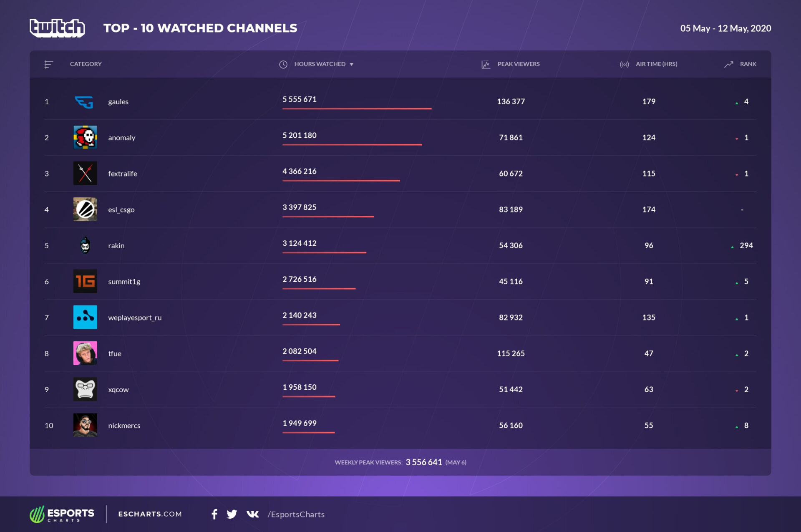This screenshot has width=801, height=532.
Task: Select the weplayesport_ru channel name
Action: tap(135, 318)
